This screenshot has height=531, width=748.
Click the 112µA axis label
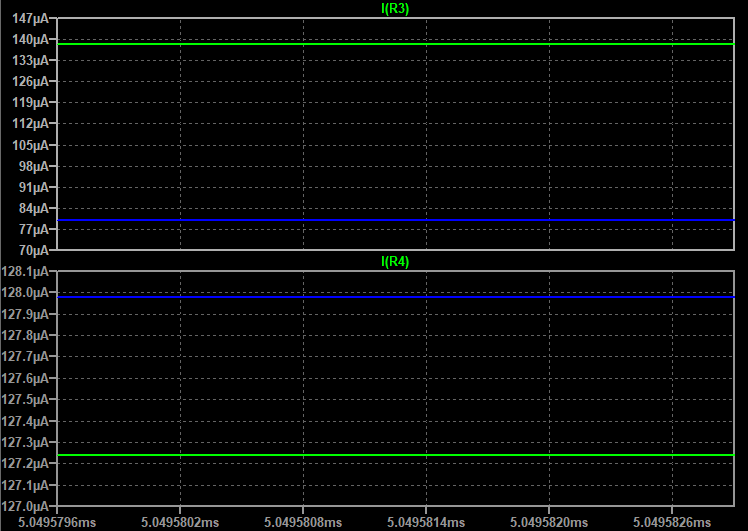(31, 124)
